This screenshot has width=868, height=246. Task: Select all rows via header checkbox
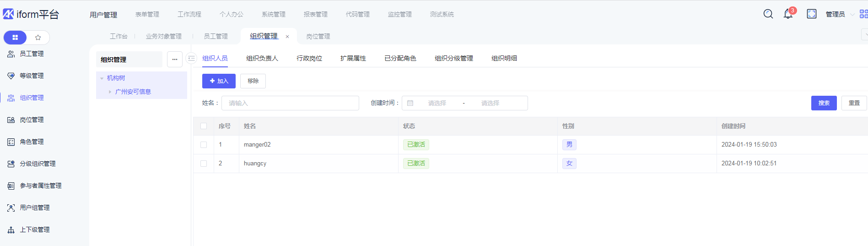point(204,126)
